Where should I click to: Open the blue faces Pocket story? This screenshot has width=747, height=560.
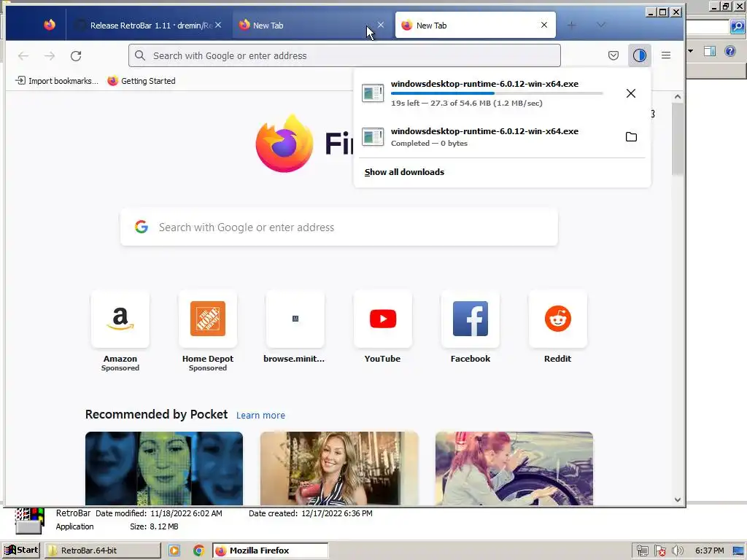pyautogui.click(x=164, y=468)
